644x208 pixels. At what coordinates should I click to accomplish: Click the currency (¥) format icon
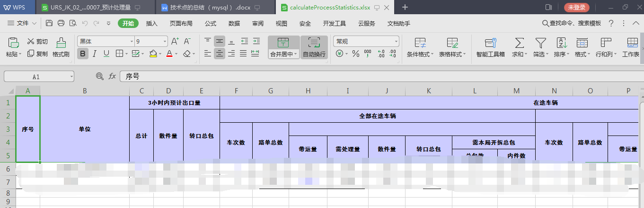[x=339, y=54]
